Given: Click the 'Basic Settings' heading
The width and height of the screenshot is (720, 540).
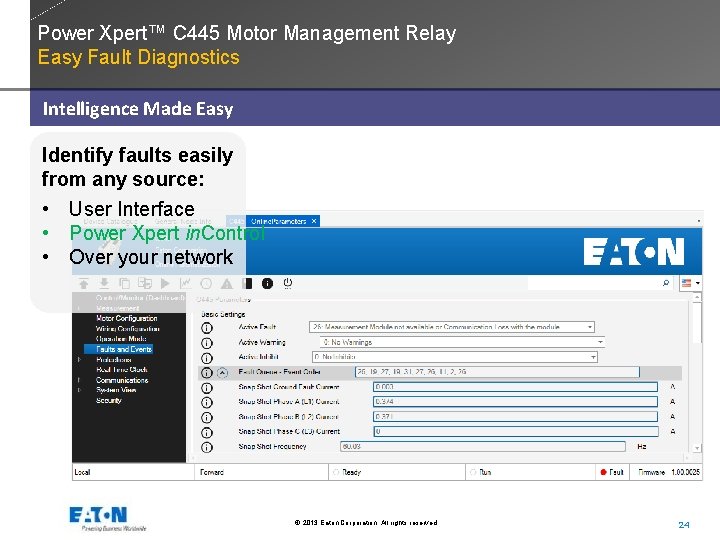Looking at the screenshot, I should [223, 315].
